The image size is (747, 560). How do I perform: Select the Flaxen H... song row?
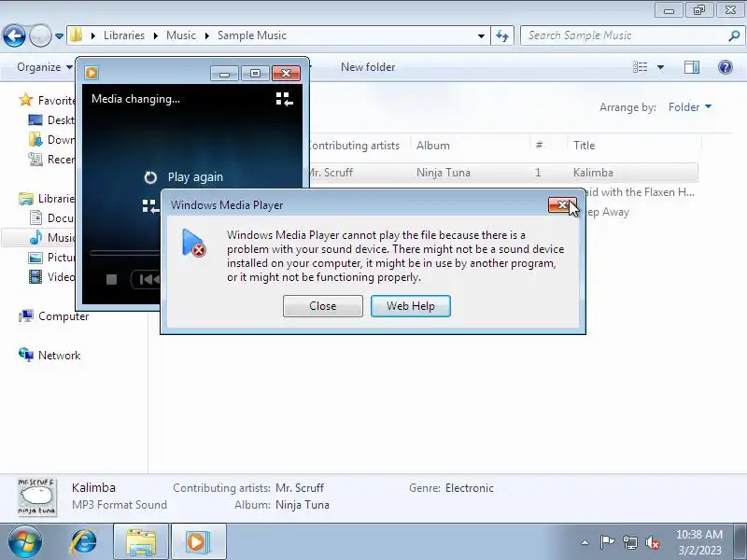point(641,192)
